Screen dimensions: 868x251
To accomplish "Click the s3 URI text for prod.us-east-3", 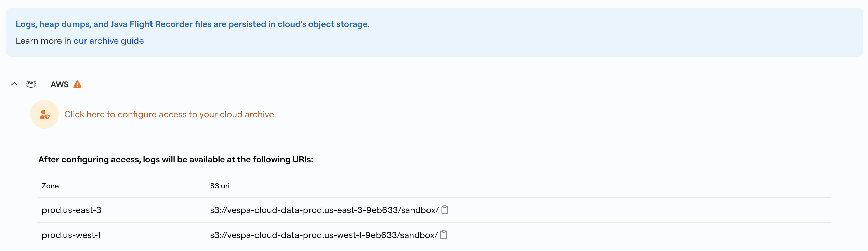I will (x=324, y=210).
